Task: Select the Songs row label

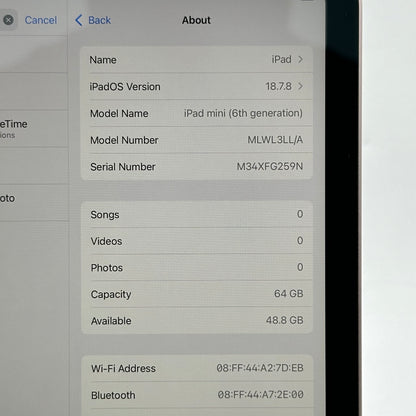Action: point(105,215)
